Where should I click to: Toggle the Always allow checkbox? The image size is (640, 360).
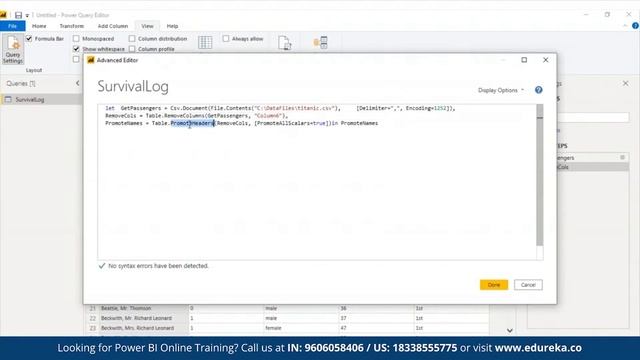(226, 38)
